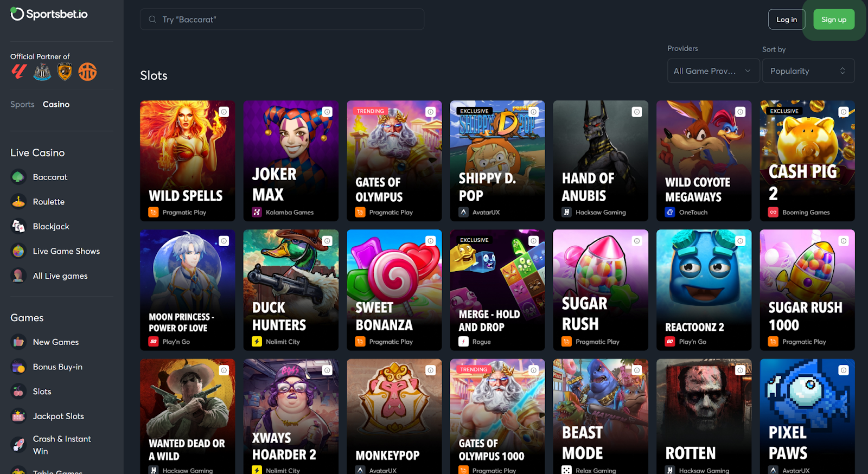868x474 pixels.
Task: Open the All Game Providers dropdown
Action: [713, 71]
